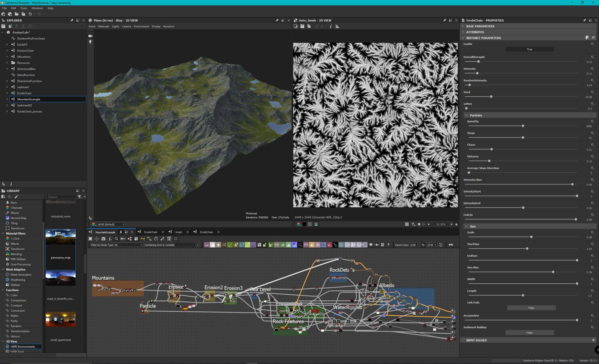The height and width of the screenshot is (364, 599).
Task: Open the Environment menu in 3D view
Action: (x=141, y=26)
